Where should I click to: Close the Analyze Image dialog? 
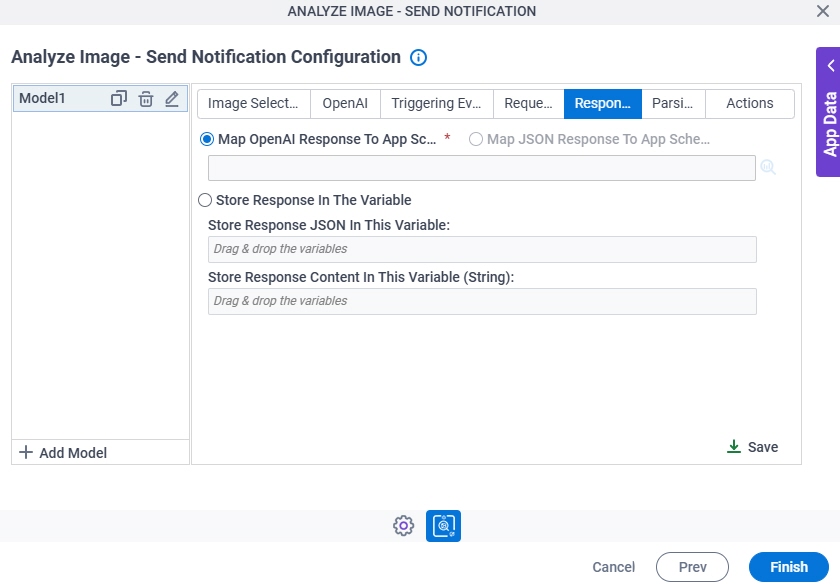[823, 11]
